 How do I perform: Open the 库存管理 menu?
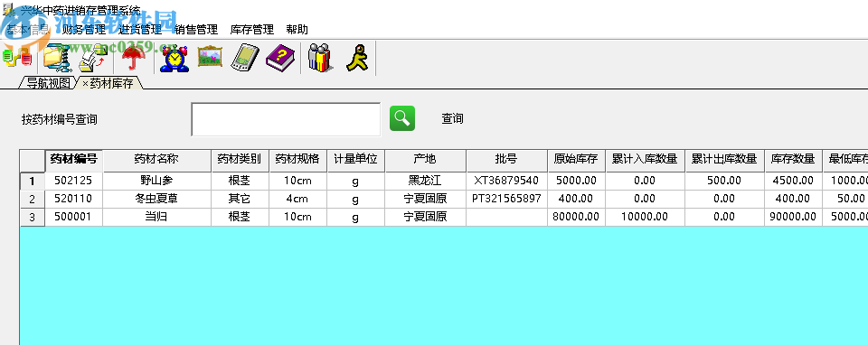[252, 29]
